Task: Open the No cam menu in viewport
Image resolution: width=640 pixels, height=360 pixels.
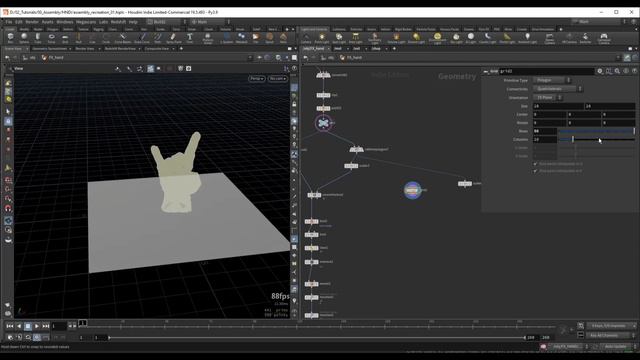Action: click(x=277, y=78)
